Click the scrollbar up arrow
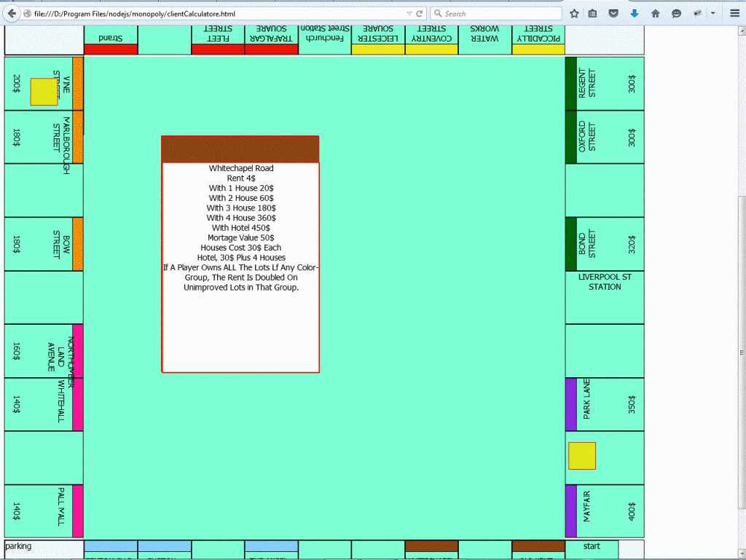Viewport: 746px width, 560px height. pyautogui.click(x=742, y=31)
